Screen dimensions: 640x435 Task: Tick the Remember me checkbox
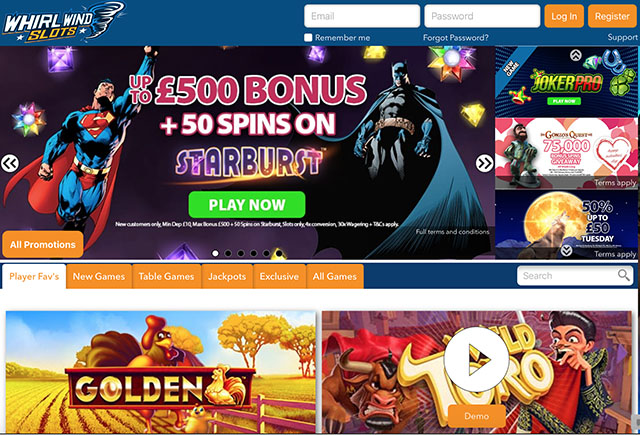click(308, 38)
